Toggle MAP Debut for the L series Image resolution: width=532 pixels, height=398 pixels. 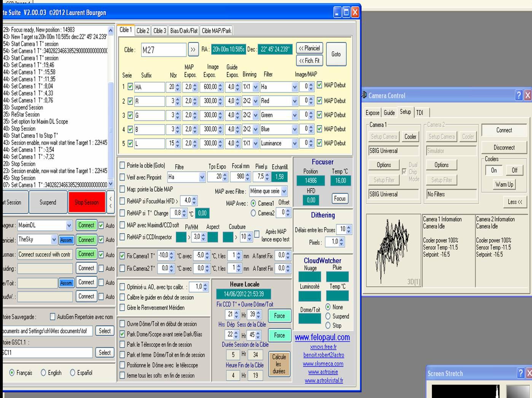click(319, 143)
